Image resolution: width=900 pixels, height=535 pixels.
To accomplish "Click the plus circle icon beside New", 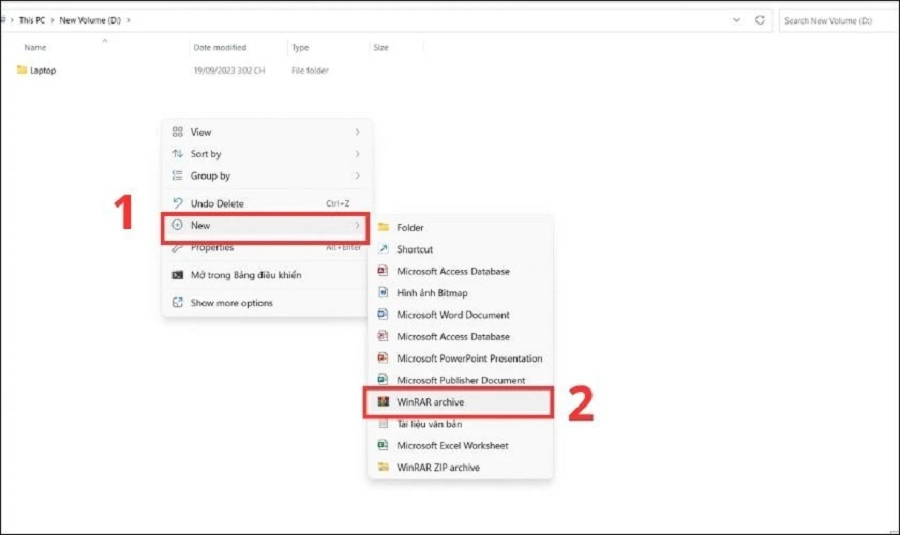I will point(177,225).
